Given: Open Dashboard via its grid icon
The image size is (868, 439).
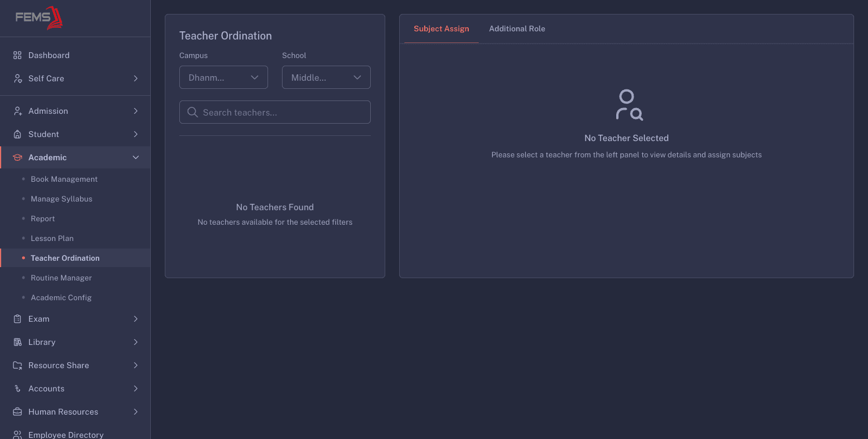Looking at the screenshot, I should [17, 55].
